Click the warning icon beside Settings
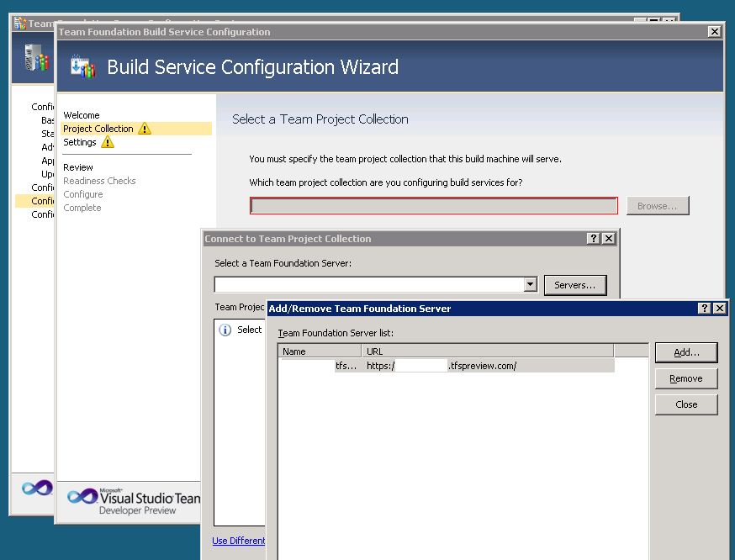This screenshot has width=735, height=560. click(107, 142)
